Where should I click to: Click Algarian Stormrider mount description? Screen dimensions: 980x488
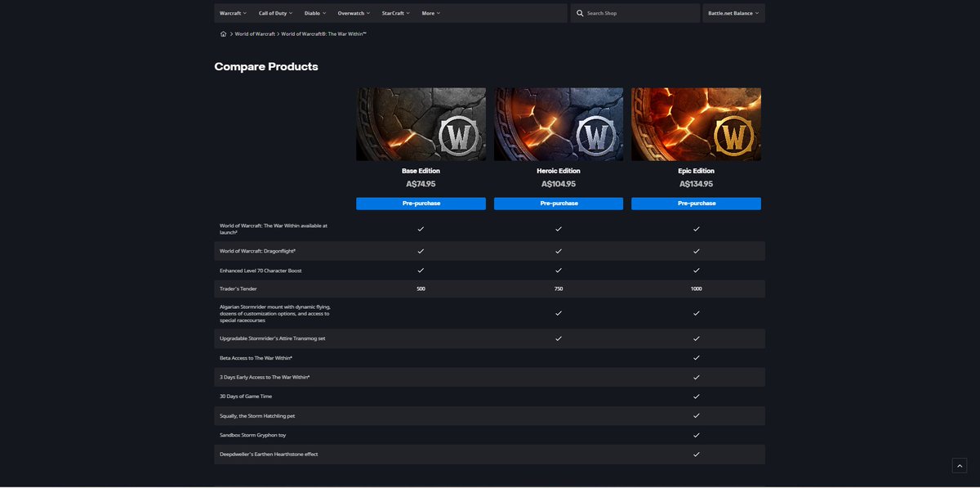[275, 313]
